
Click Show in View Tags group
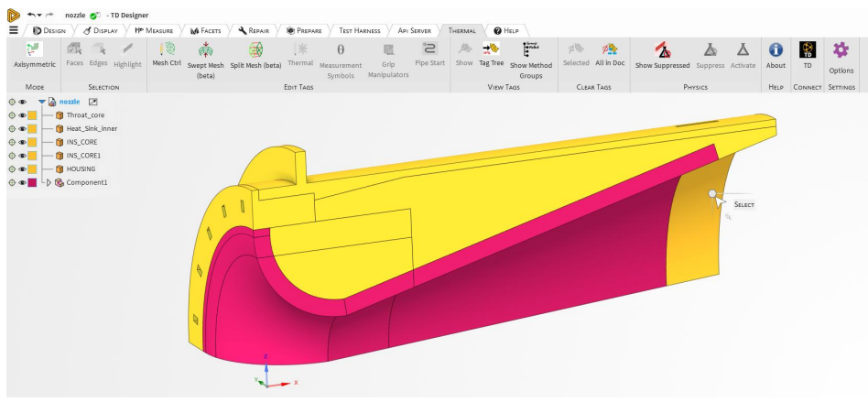[464, 54]
